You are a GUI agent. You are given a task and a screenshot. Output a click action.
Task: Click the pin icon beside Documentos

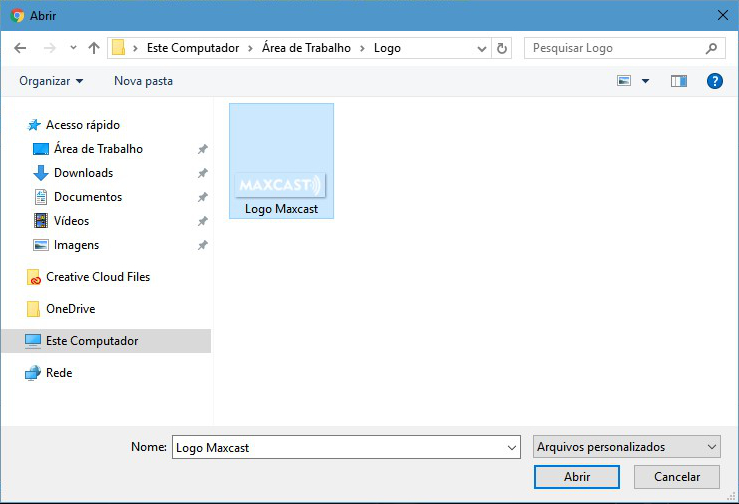(x=203, y=197)
